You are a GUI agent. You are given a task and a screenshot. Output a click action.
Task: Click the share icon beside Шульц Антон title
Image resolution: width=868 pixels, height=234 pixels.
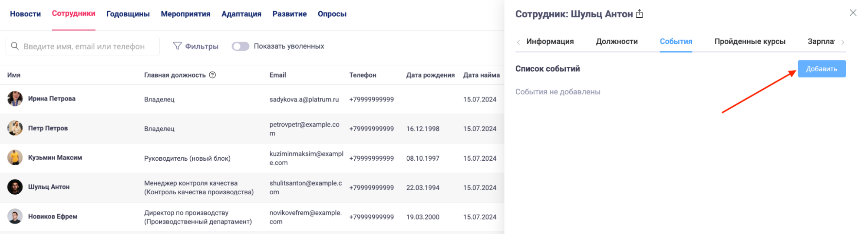pos(640,14)
